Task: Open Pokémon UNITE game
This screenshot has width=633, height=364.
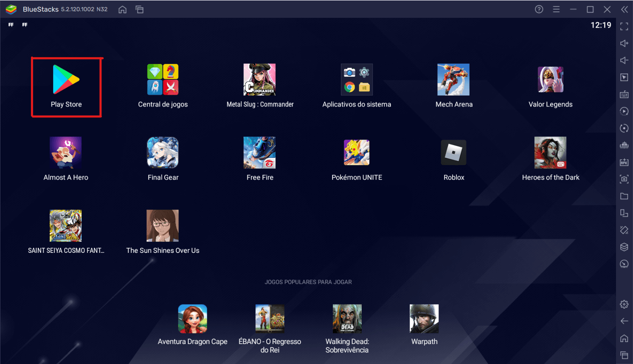Action: coord(357,153)
